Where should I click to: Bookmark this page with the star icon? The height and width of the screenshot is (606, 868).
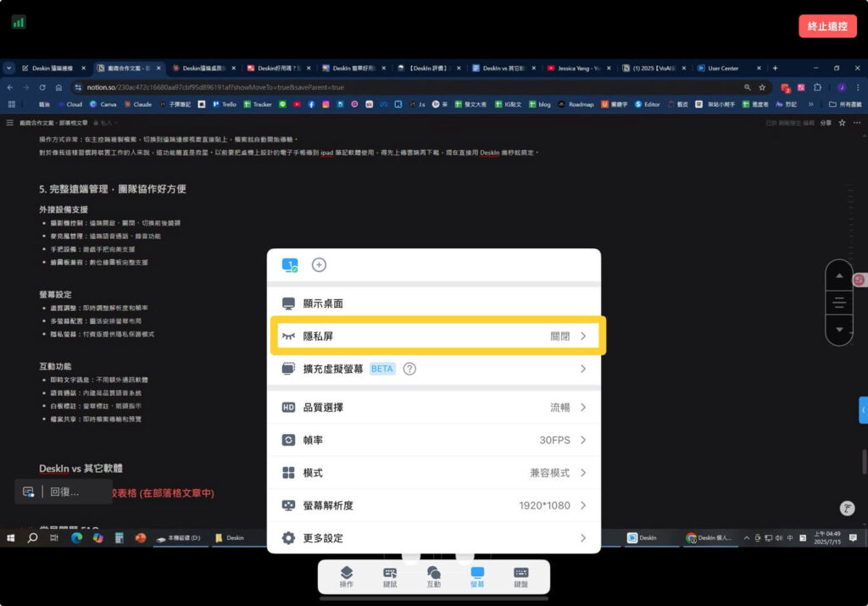pyautogui.click(x=762, y=87)
